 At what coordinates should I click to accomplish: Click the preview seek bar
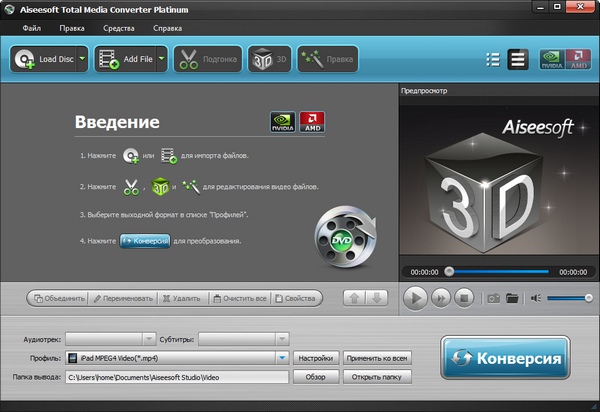pyautogui.click(x=499, y=272)
